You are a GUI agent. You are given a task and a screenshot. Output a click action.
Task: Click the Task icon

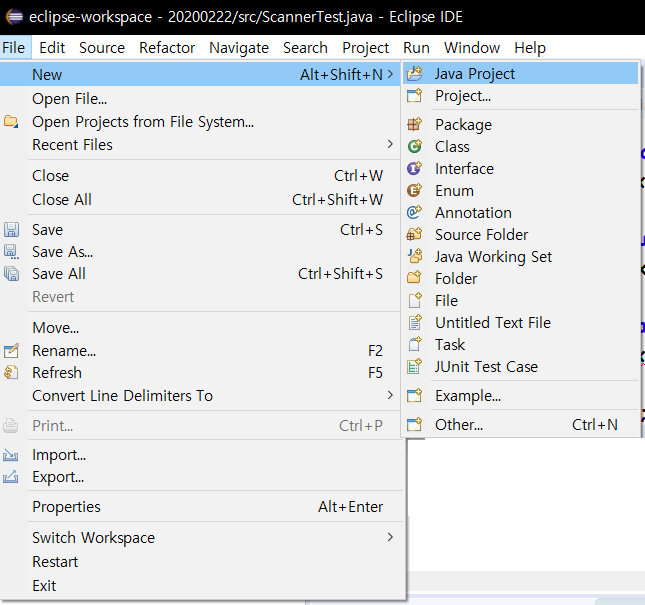[x=414, y=344]
